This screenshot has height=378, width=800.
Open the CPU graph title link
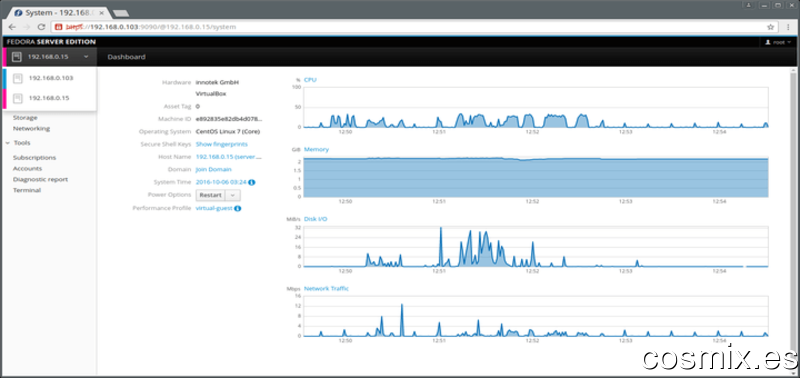coord(310,80)
